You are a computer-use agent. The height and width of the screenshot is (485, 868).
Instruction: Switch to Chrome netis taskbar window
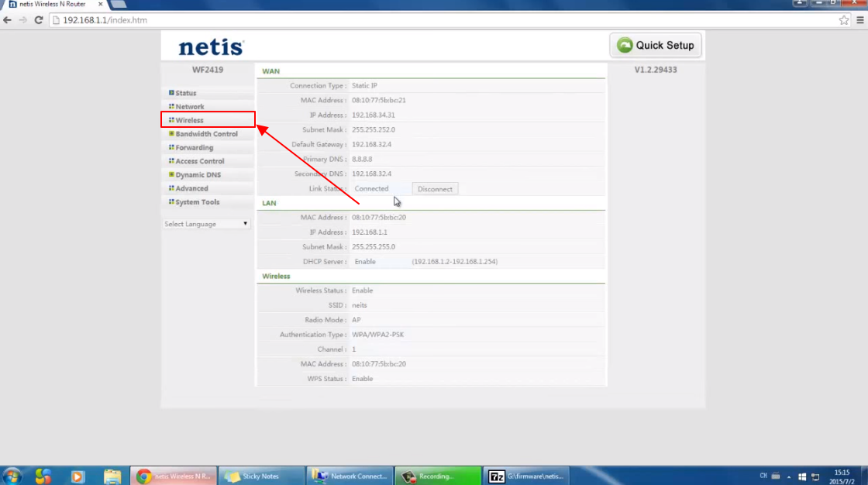(174, 476)
